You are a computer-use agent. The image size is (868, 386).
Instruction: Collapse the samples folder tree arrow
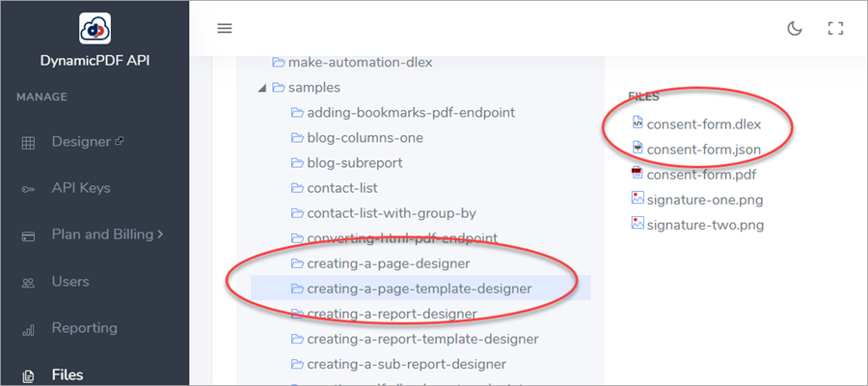261,88
